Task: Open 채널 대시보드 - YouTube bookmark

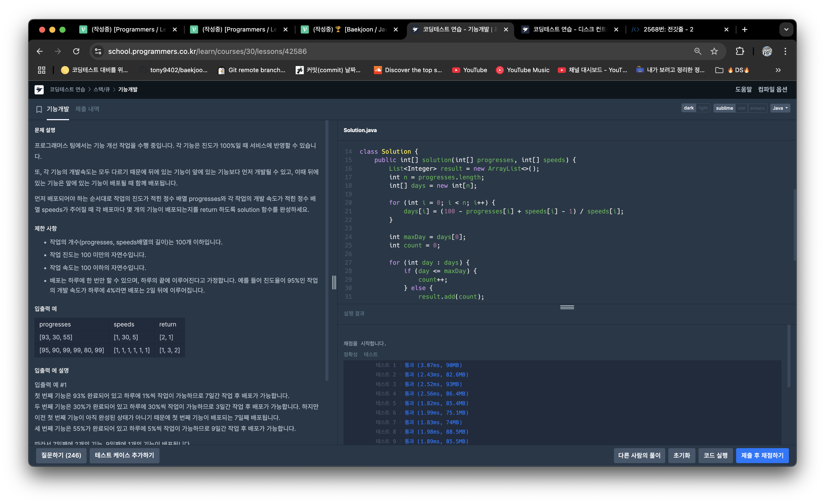Action: click(592, 70)
